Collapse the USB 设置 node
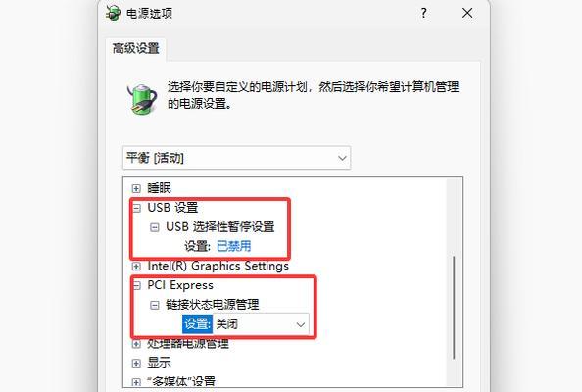This screenshot has width=582, height=392. pyautogui.click(x=137, y=208)
